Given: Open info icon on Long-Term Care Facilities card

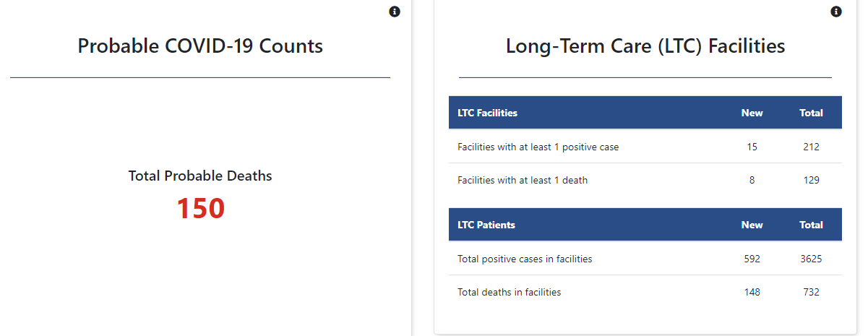Looking at the screenshot, I should (836, 12).
